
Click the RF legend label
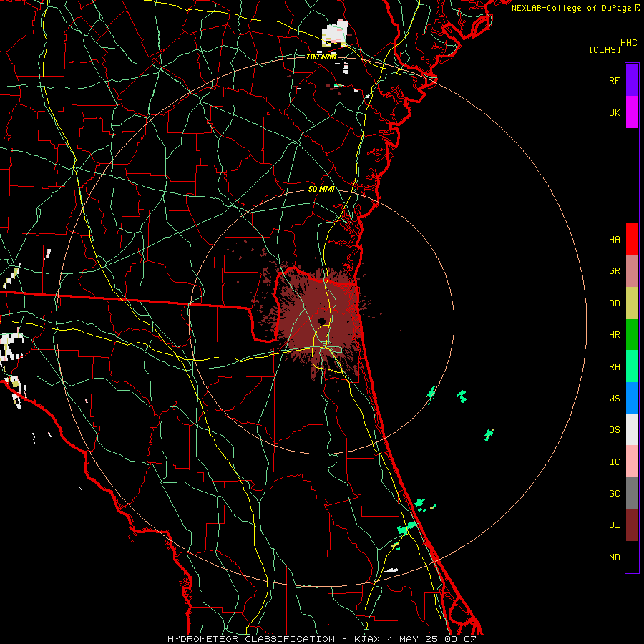[615, 81]
